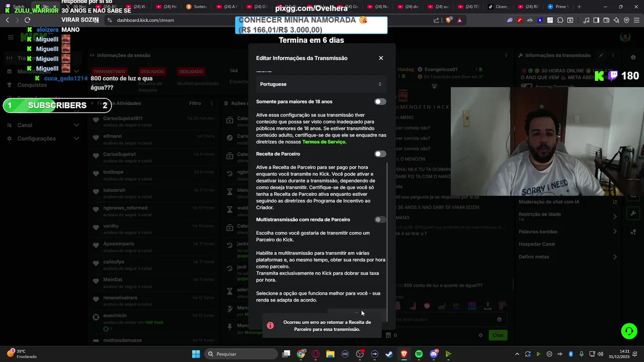The width and height of the screenshot is (644, 362).
Task: Open Informações da transmissão three-dot menu
Action: pyautogui.click(x=613, y=55)
